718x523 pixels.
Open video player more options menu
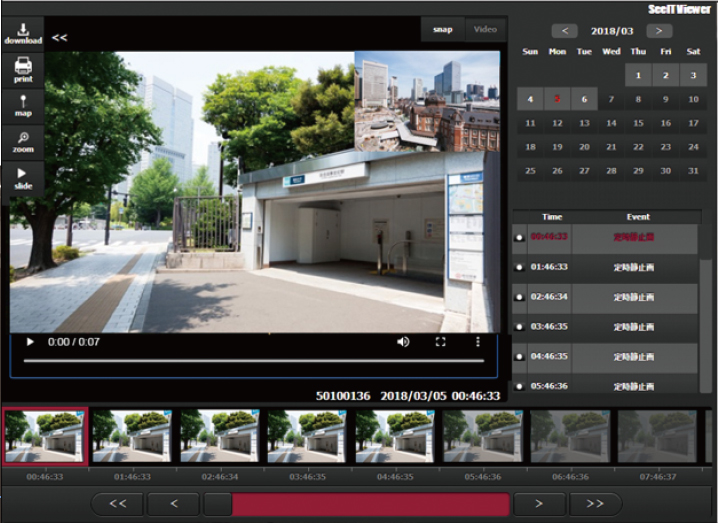pos(478,342)
